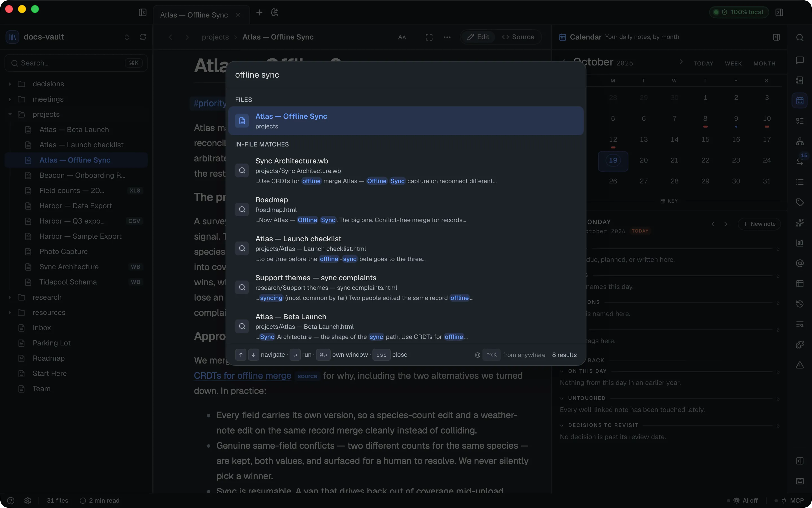
Task: Click the New note button
Action: tap(759, 224)
